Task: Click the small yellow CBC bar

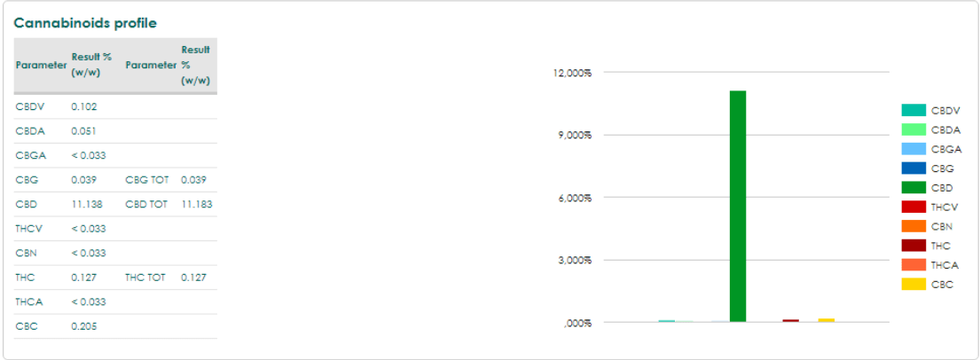Action: click(827, 320)
